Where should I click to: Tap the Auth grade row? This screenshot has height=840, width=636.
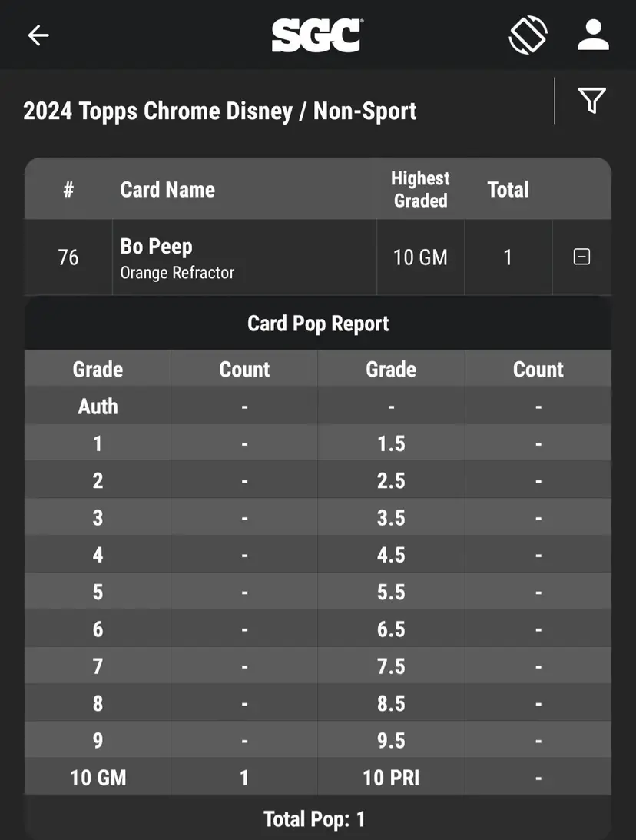(x=98, y=407)
